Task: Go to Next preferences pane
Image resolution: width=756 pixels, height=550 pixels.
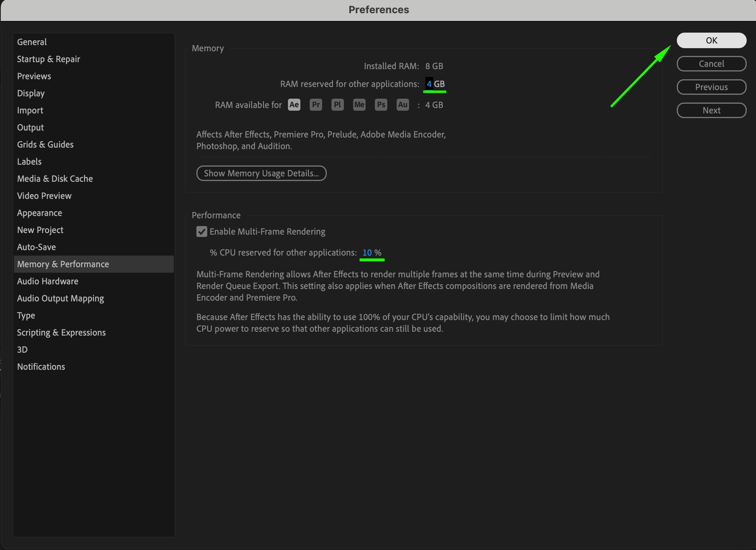Action: [711, 110]
